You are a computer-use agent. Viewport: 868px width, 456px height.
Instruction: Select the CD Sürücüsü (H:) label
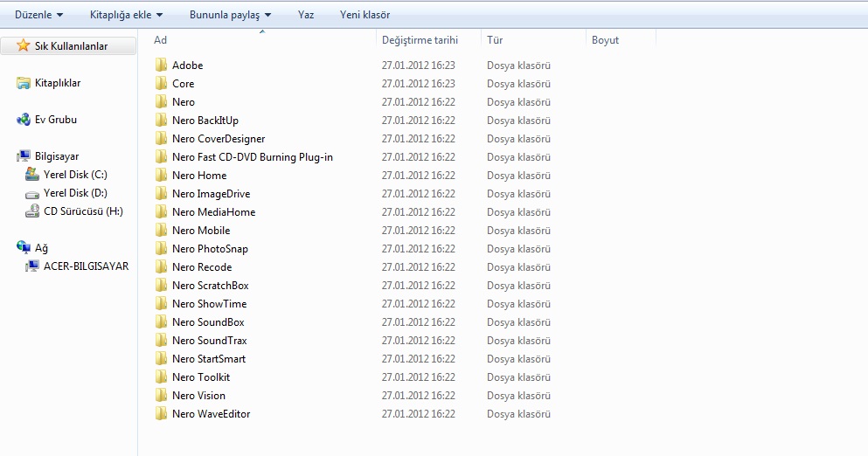pyautogui.click(x=84, y=211)
